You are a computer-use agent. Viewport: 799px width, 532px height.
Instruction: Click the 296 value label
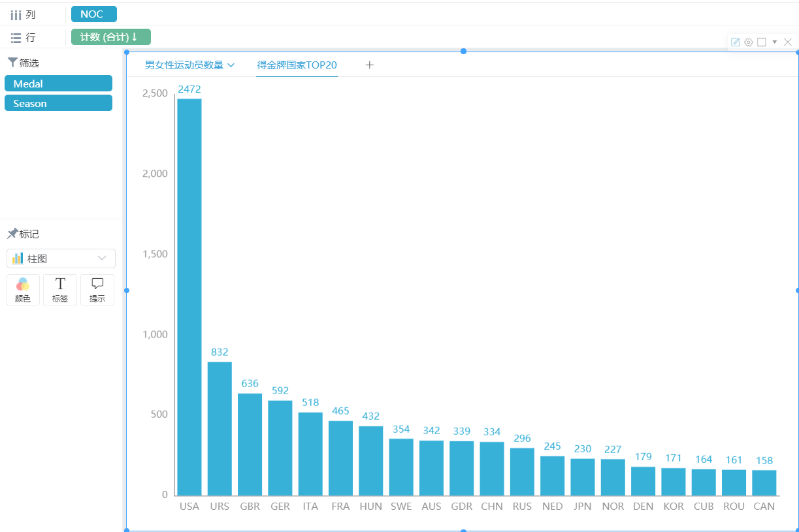click(x=522, y=439)
